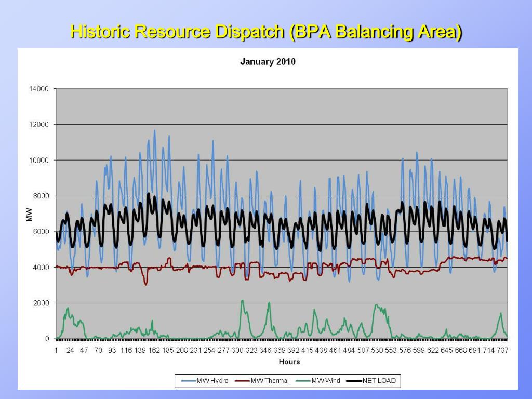532x399 pixels.
Task: Click hour label '208' on x-axis
Action: pos(182,350)
